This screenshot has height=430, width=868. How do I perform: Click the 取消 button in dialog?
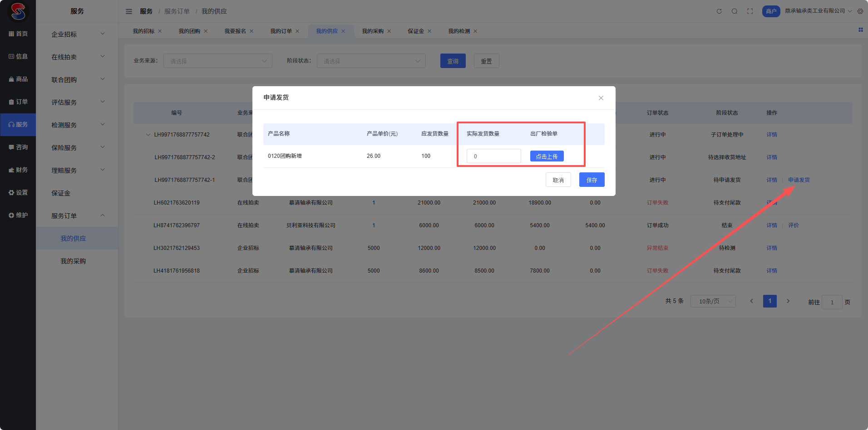pos(558,180)
